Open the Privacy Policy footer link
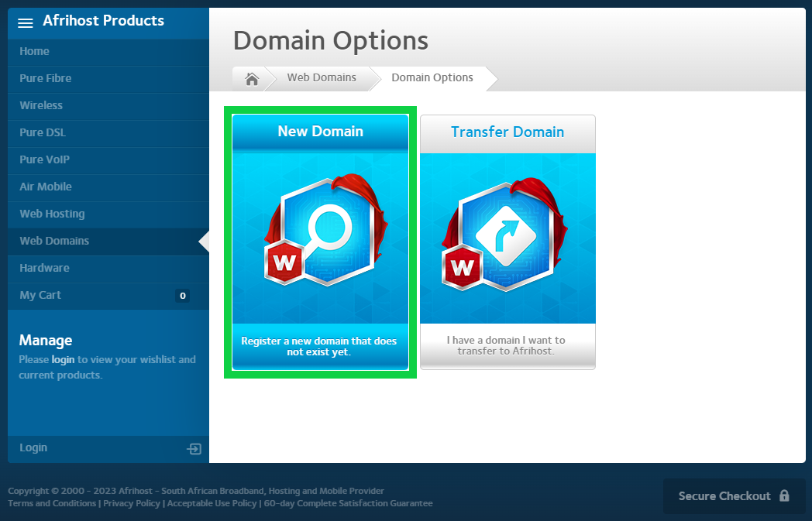The width and height of the screenshot is (812, 521). pyautogui.click(x=132, y=503)
